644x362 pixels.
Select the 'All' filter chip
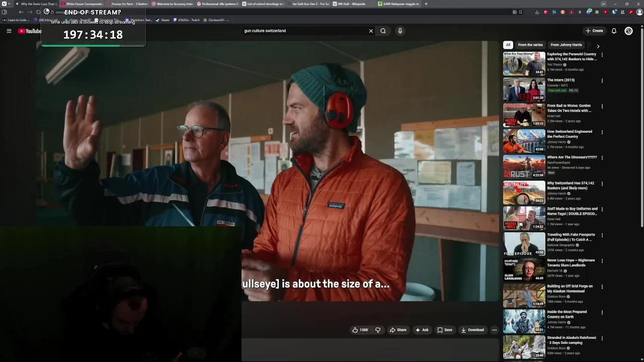tap(508, 45)
